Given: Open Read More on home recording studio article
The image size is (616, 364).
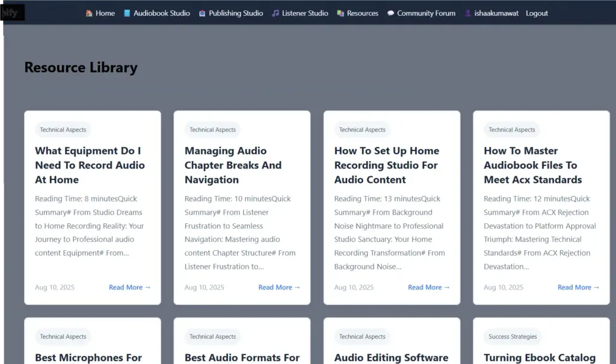Looking at the screenshot, I should coord(428,288).
